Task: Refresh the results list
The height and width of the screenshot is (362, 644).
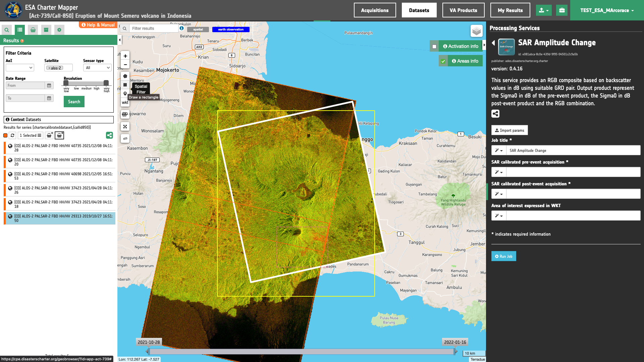Action: [x=12, y=135]
